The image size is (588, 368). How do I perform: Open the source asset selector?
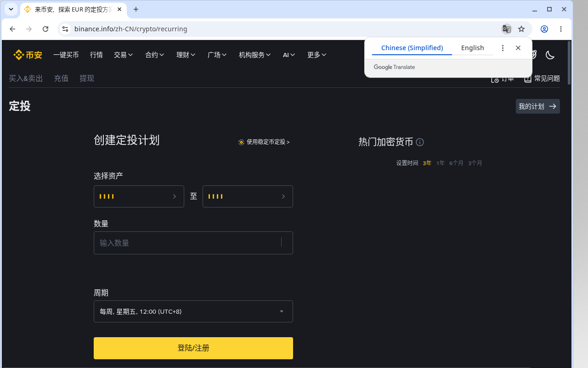tap(139, 196)
